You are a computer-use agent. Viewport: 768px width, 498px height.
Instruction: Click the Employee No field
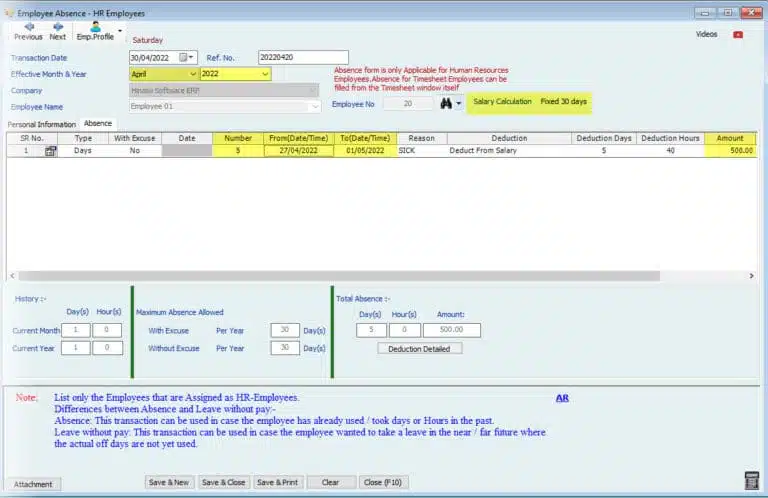click(x=408, y=103)
